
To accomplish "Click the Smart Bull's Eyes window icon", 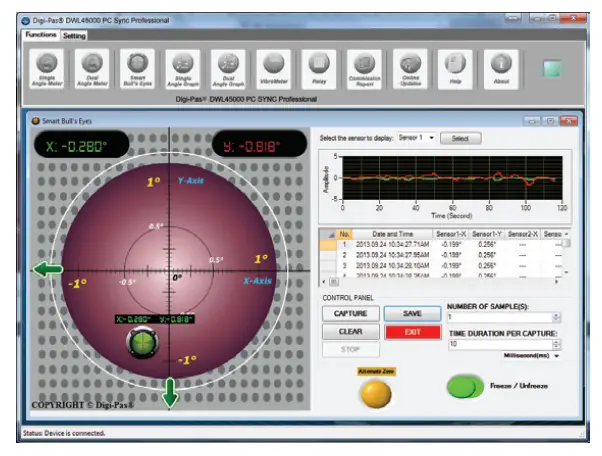I will 36,121.
